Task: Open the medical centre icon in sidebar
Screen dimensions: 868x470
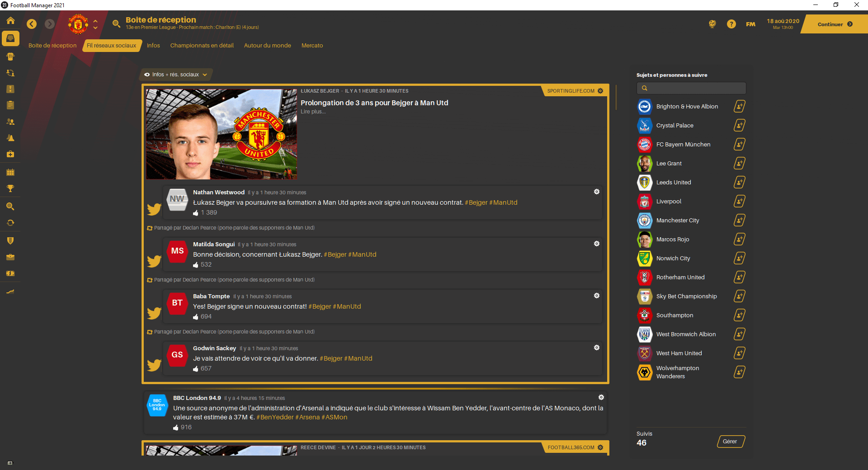Action: tap(10, 154)
